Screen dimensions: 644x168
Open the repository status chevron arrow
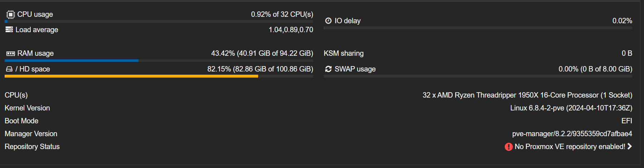[x=629, y=146]
